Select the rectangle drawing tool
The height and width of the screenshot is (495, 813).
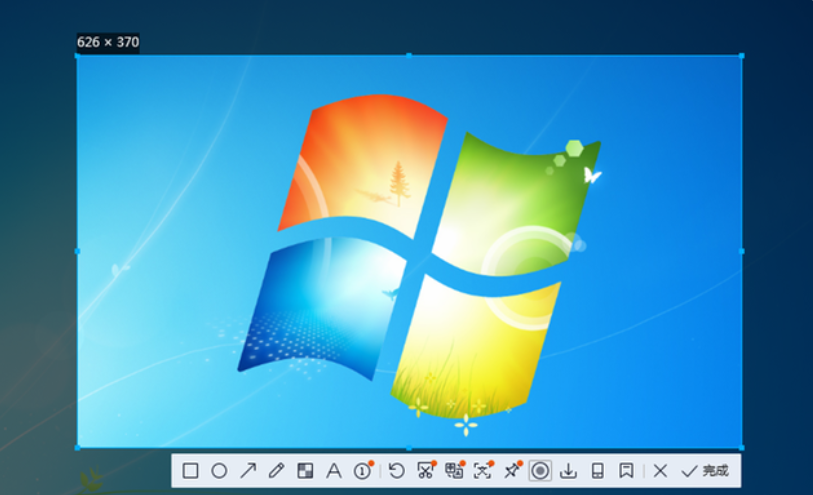point(190,470)
